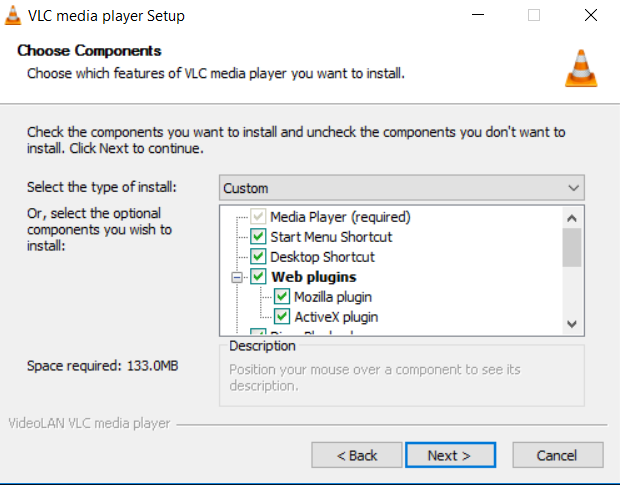This screenshot has width=620, height=485.
Task: Uncheck the Desktop Shortcut checkbox
Action: 259,257
